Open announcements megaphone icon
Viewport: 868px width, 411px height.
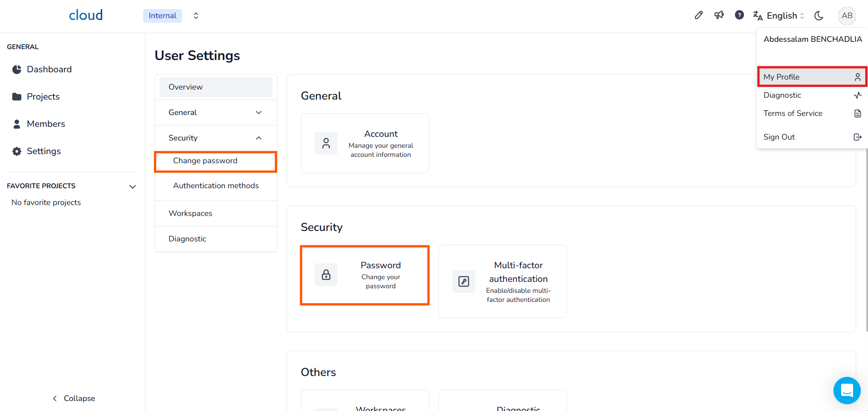(x=719, y=15)
